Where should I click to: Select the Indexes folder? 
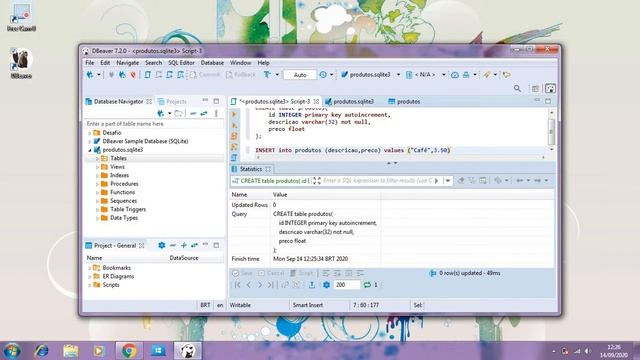click(119, 175)
